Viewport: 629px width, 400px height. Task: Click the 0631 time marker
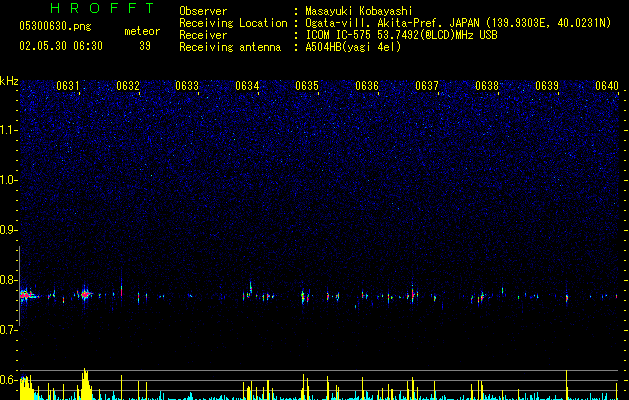pyautogui.click(x=67, y=86)
